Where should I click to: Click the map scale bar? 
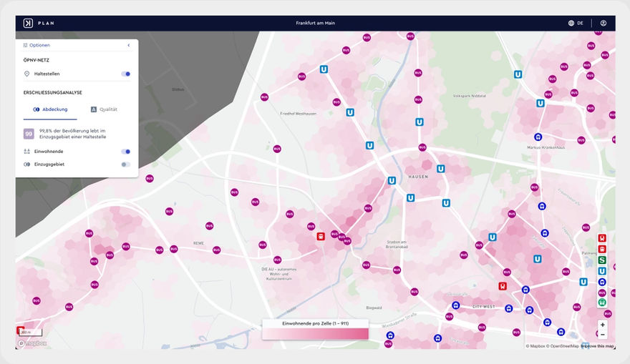coord(31,333)
